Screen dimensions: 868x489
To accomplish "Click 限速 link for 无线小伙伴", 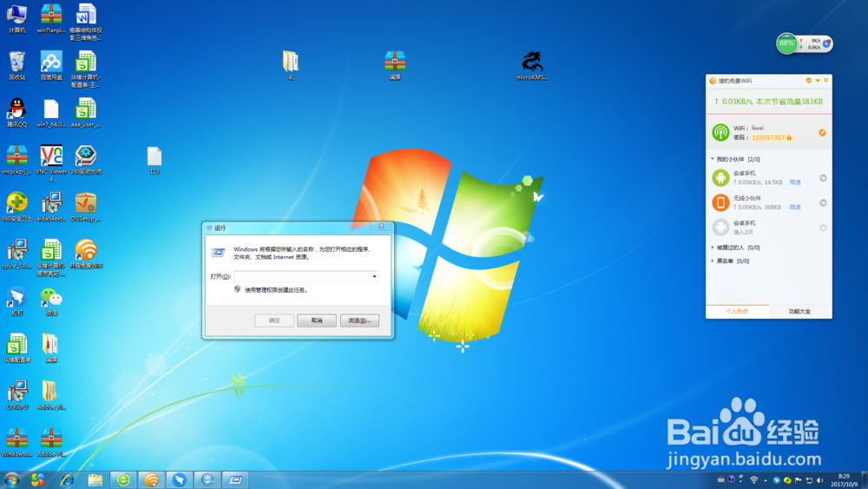I will (795, 207).
